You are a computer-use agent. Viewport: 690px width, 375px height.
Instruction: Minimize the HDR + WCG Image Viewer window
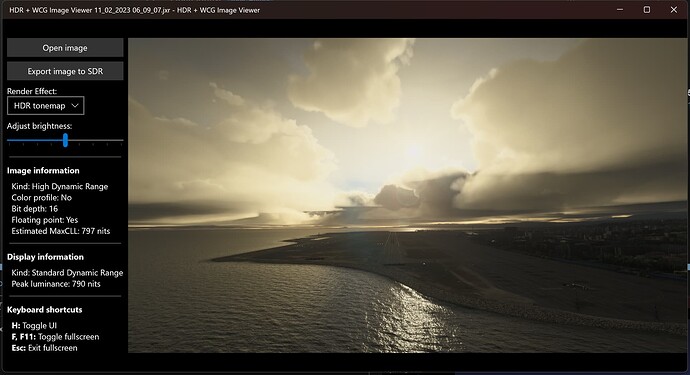click(x=620, y=10)
